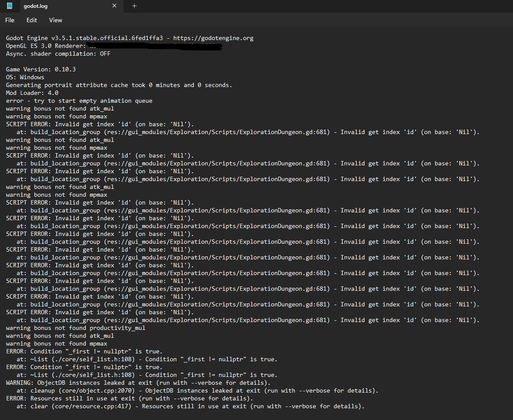Click the 'Game Version: 0.10.3' line
513x420 pixels.
[41, 69]
